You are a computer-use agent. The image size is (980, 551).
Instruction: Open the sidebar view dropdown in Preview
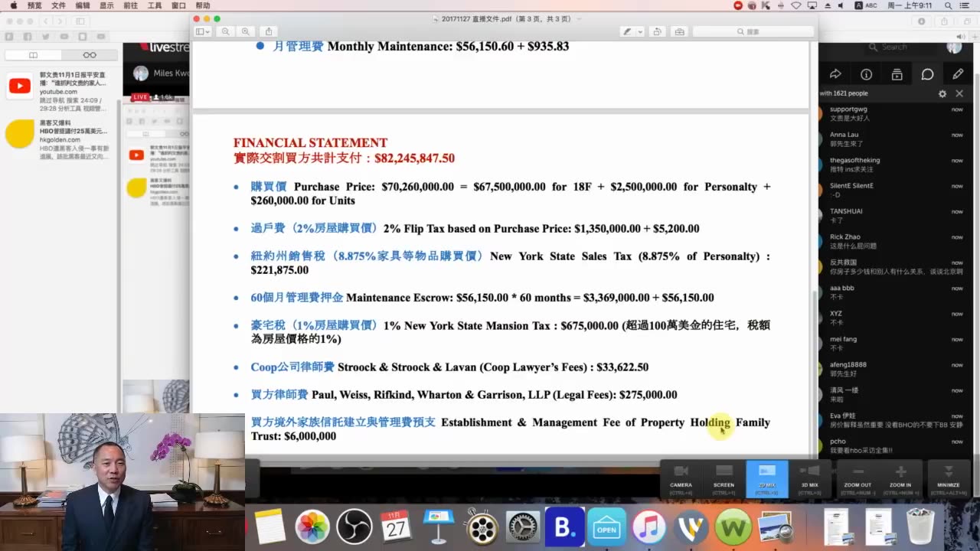coord(202,31)
